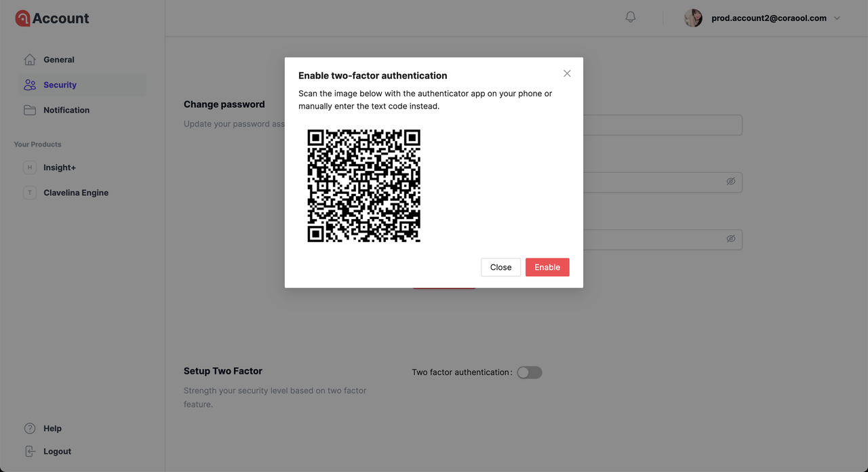The width and height of the screenshot is (868, 472).
Task: Dismiss the dialog using the X
Action: click(x=567, y=73)
